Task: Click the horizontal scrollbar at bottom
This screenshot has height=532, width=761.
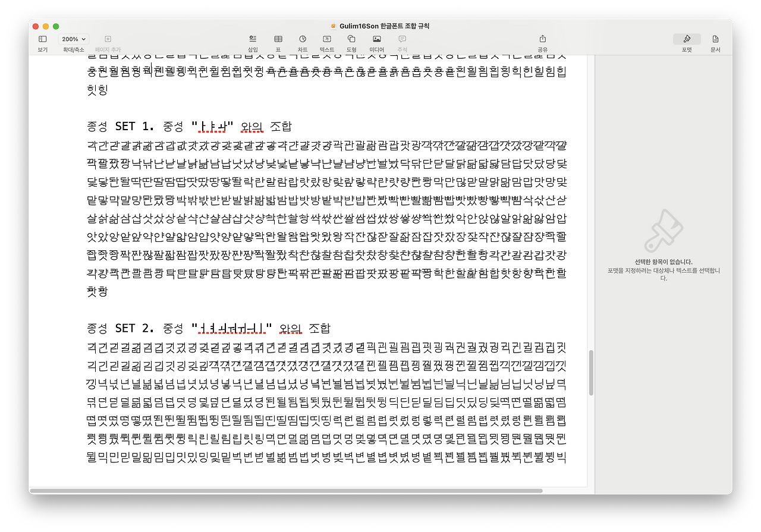Action: pyautogui.click(x=286, y=491)
